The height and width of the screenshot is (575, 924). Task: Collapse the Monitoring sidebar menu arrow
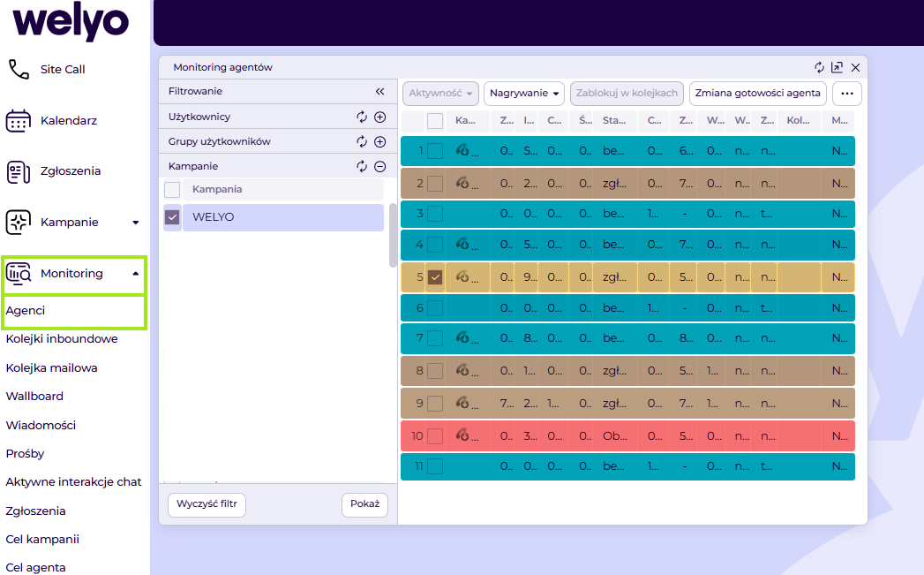[x=136, y=274]
